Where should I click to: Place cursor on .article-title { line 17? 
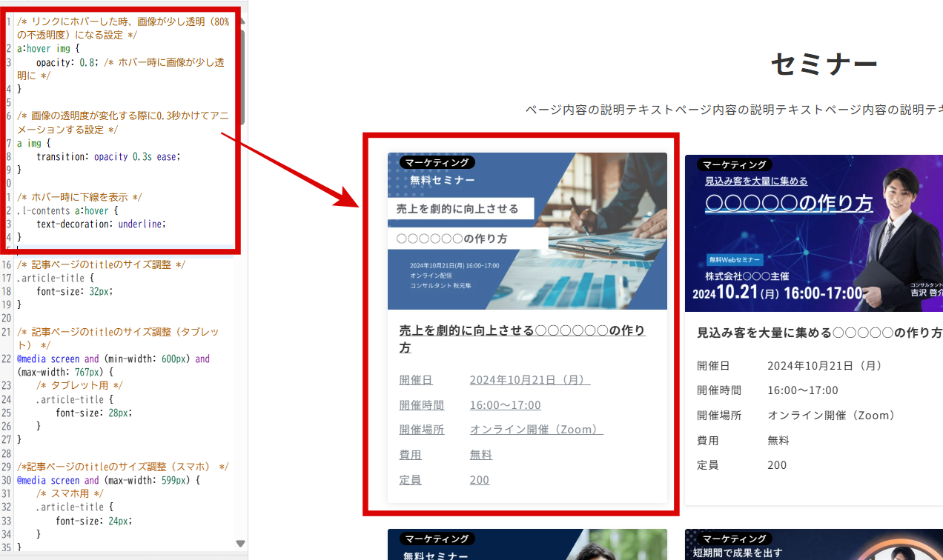[x=56, y=278]
